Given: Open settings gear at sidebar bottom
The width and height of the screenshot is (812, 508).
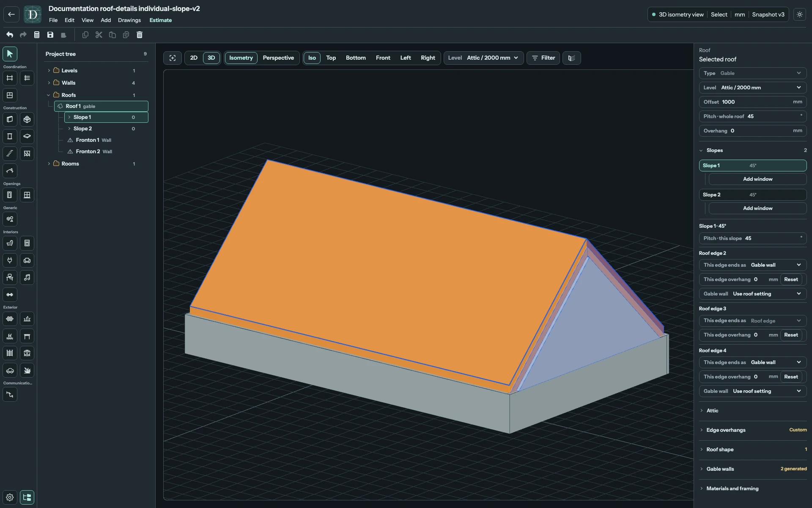Looking at the screenshot, I should coord(10,497).
